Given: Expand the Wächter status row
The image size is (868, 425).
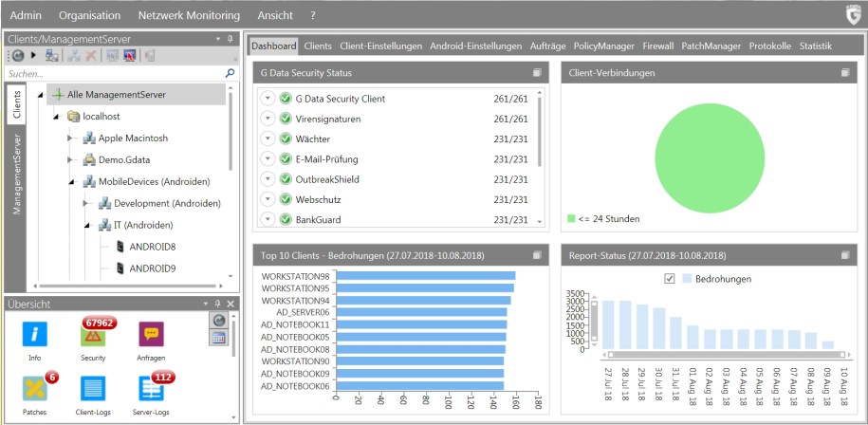Looking at the screenshot, I should [268, 139].
